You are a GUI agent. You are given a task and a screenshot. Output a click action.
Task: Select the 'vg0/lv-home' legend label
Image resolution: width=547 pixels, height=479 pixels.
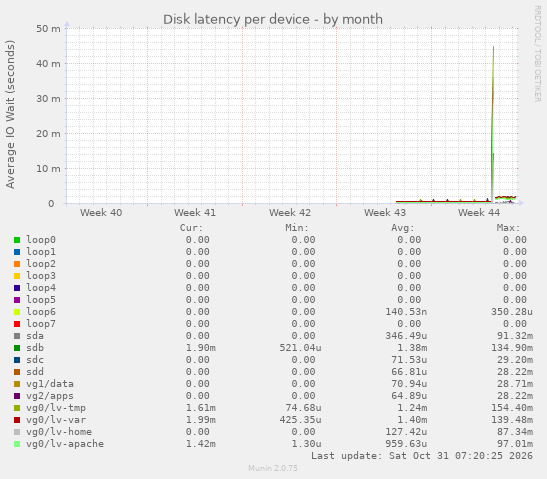(x=59, y=432)
